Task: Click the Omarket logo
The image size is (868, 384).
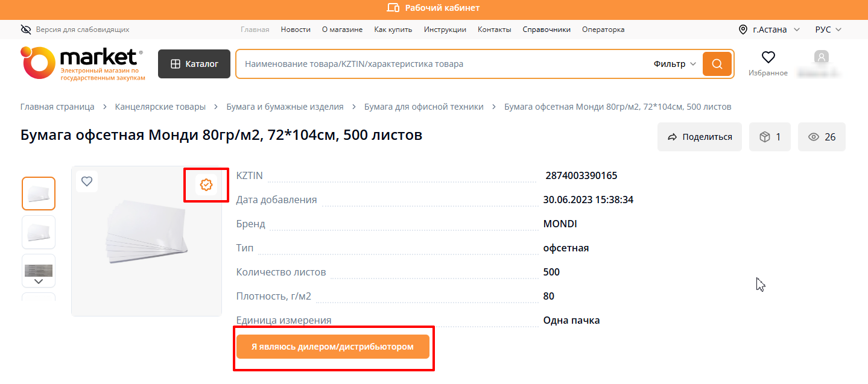Action: coord(83,63)
